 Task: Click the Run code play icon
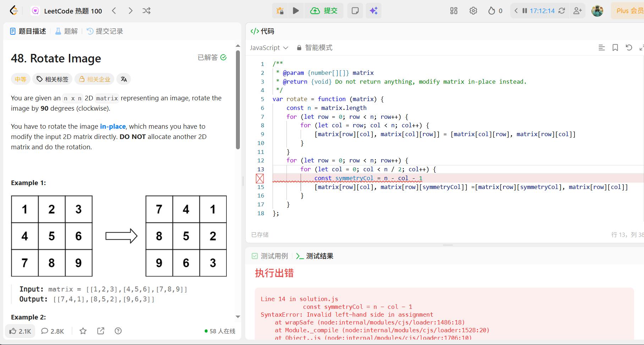pyautogui.click(x=296, y=11)
